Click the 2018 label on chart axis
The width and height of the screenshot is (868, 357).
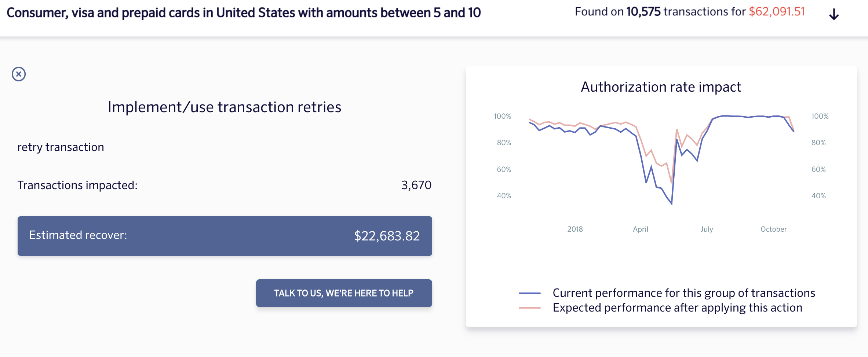[x=575, y=229]
